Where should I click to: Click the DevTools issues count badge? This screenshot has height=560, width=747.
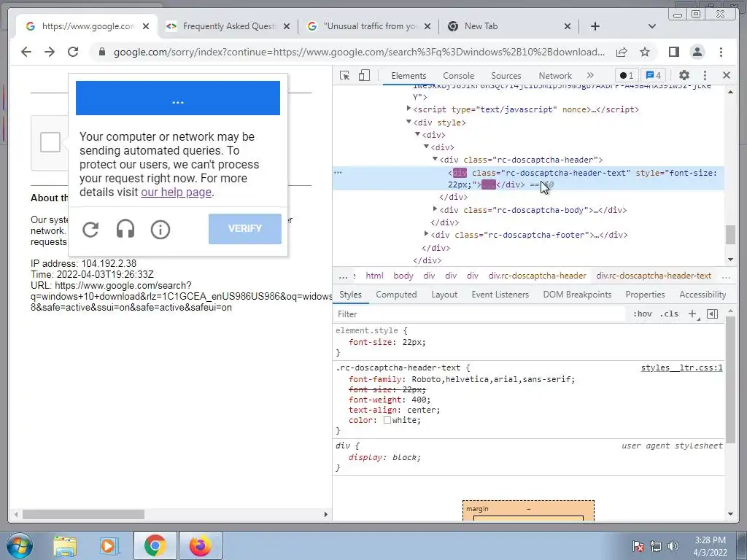tap(654, 75)
